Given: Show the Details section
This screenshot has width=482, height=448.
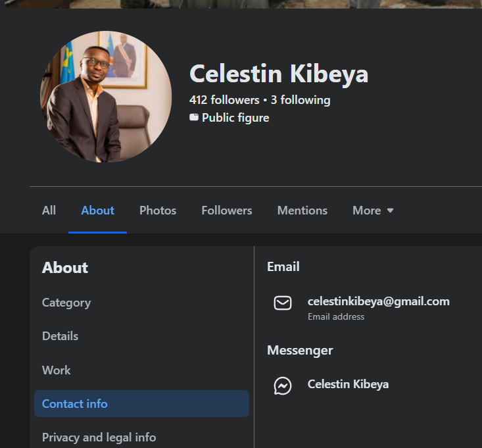Looking at the screenshot, I should click(60, 336).
